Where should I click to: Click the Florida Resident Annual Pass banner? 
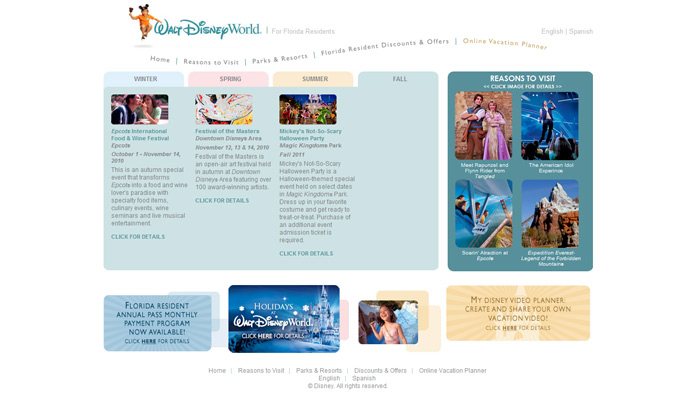158,323
